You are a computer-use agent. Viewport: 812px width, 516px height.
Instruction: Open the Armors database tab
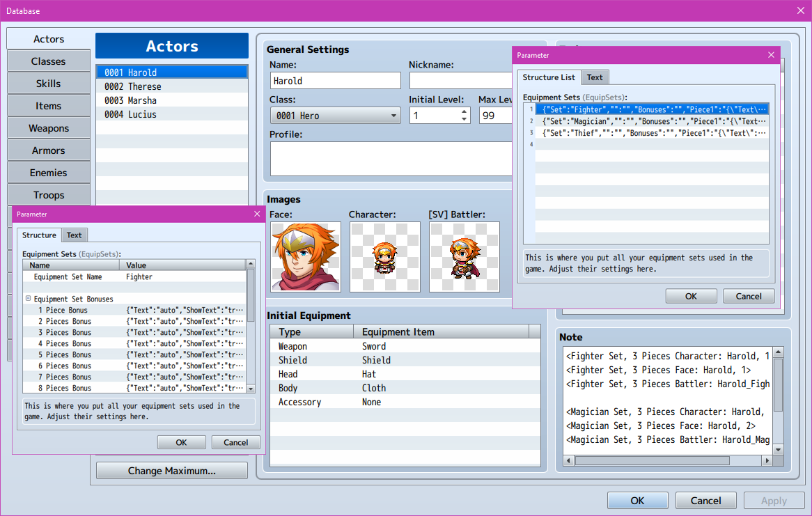pos(49,150)
